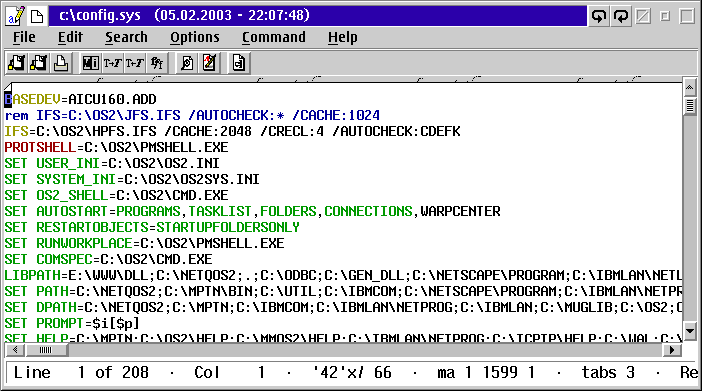Viewport: 702px width, 391px height.
Task: Click the pencil-on-document edit icon
Action: click(x=209, y=63)
